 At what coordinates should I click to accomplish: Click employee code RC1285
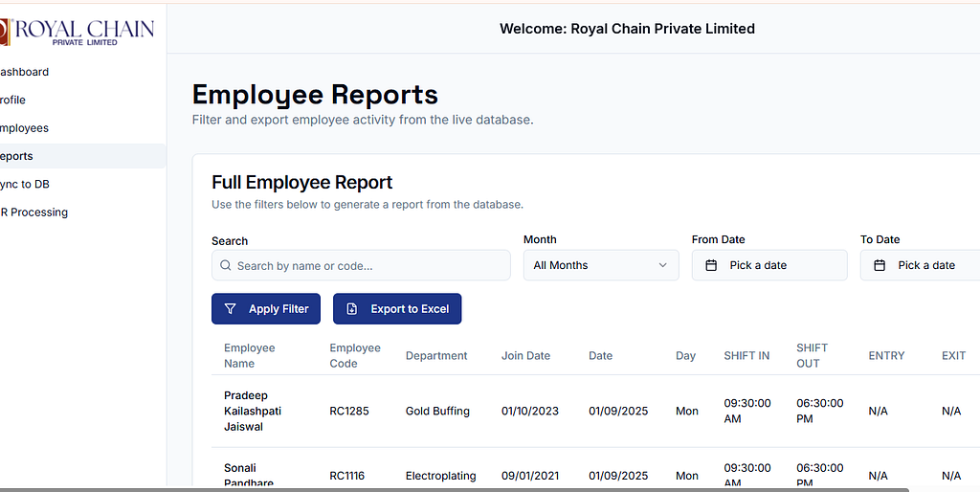tap(349, 412)
